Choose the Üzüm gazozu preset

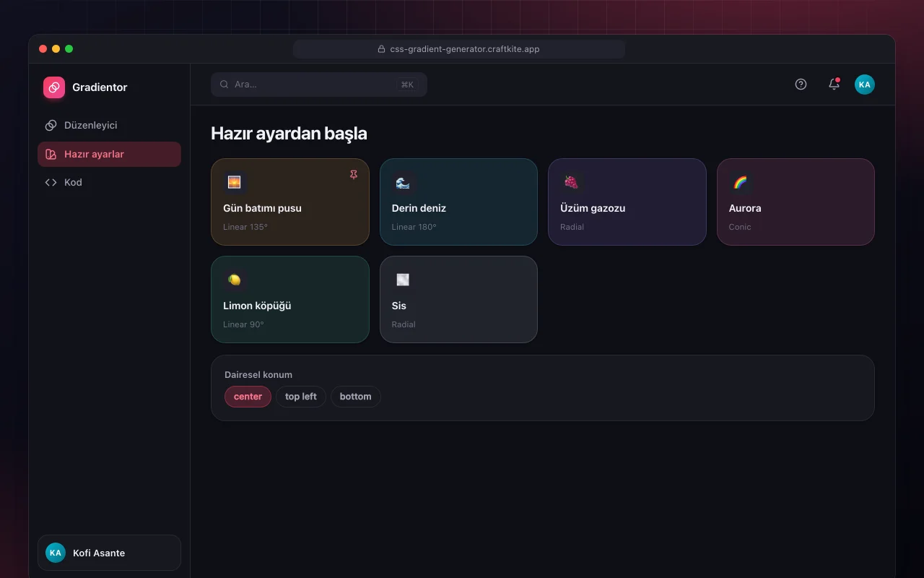627,202
